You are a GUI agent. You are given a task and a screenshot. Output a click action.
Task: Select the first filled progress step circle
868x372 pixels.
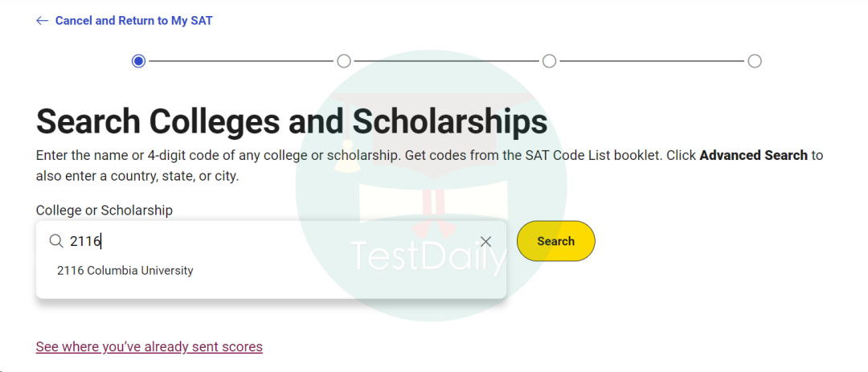(x=139, y=61)
